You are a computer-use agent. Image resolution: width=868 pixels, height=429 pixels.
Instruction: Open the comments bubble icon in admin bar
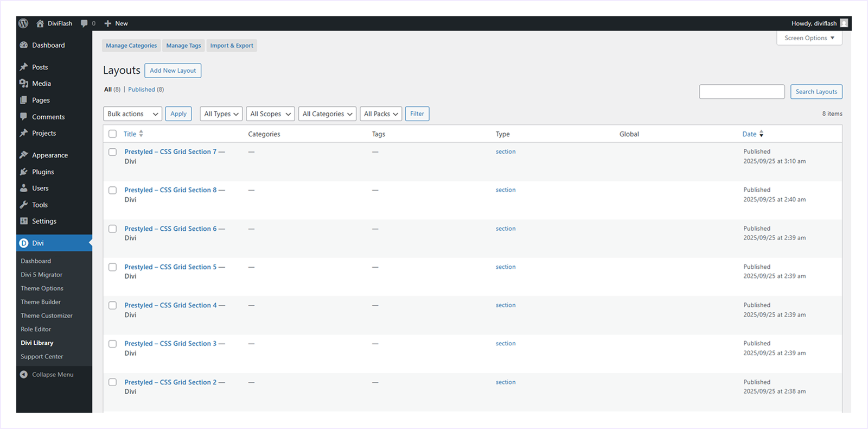[x=84, y=23]
